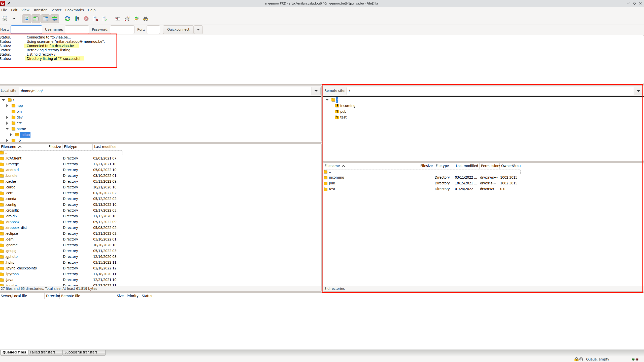The width and height of the screenshot is (644, 362).
Task: Toggle processing of the transfer queue
Action: point(77,19)
